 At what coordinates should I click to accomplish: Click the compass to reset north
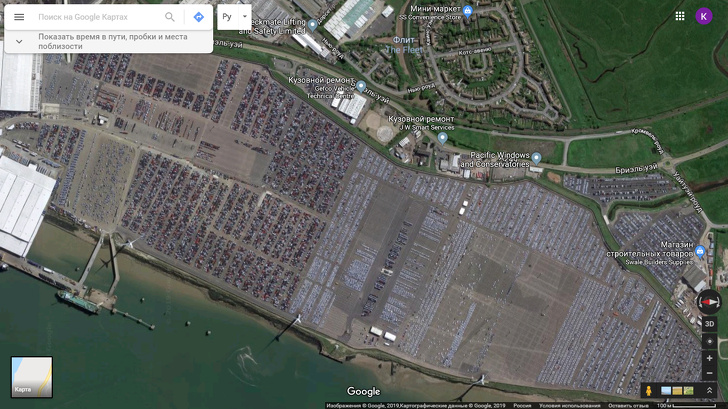pos(709,302)
